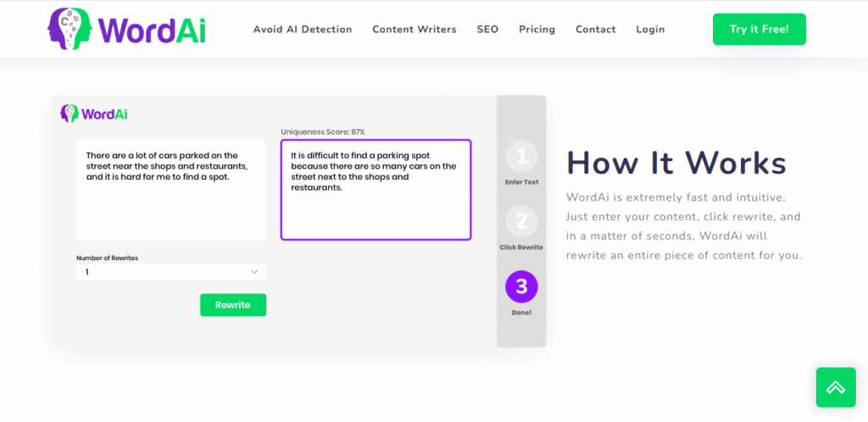868x422 pixels.
Task: Open the Avoid AI Detection menu item
Action: tap(303, 30)
